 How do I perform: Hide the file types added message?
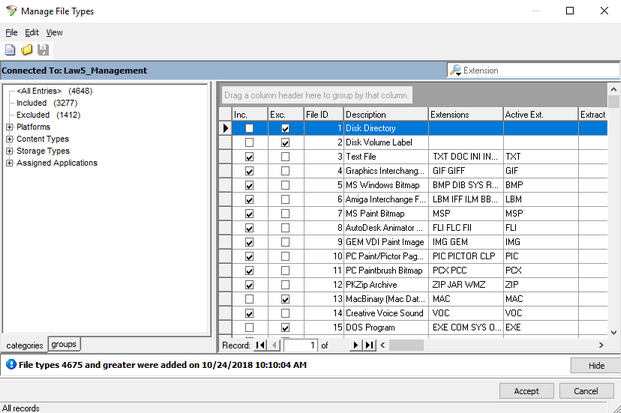click(x=596, y=365)
